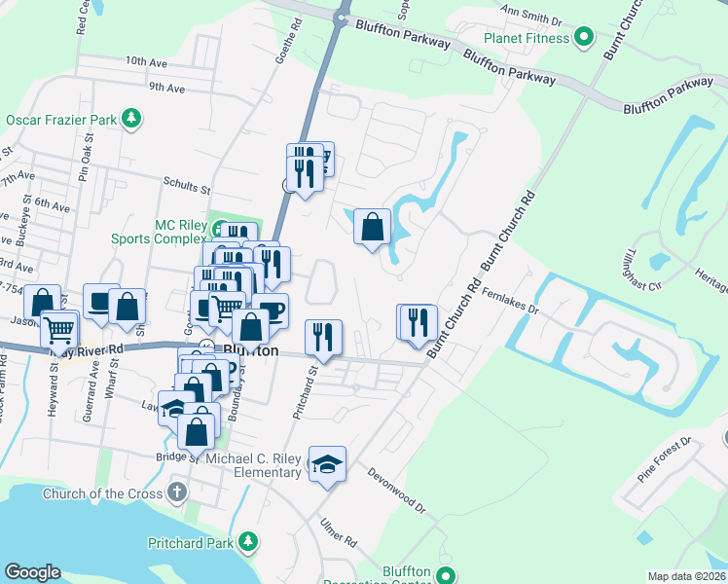Screen dimensions: 728x584
Task: Click the Devonwood Dr street label
Action: (396, 491)
